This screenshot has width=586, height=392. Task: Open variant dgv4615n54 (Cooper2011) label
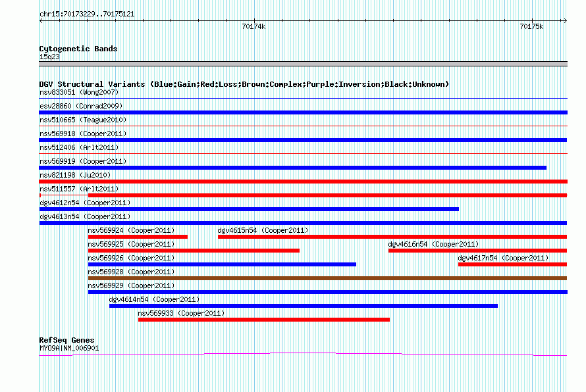263,230
